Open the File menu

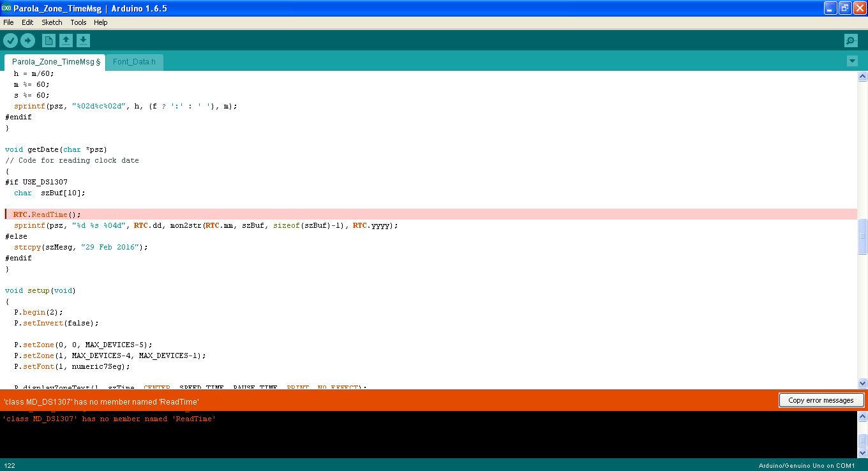(x=8, y=22)
